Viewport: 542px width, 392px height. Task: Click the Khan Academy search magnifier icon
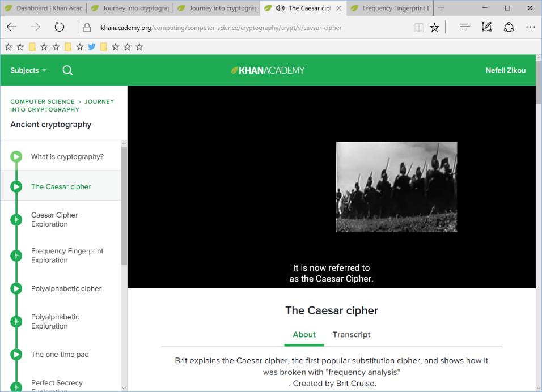point(67,70)
